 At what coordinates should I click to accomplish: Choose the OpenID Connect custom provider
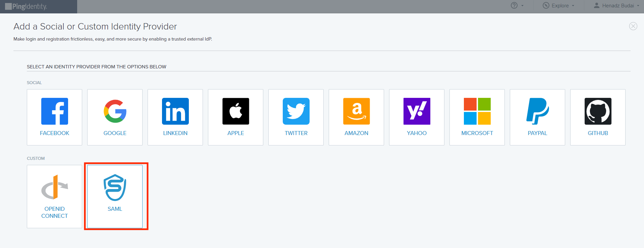point(54,187)
